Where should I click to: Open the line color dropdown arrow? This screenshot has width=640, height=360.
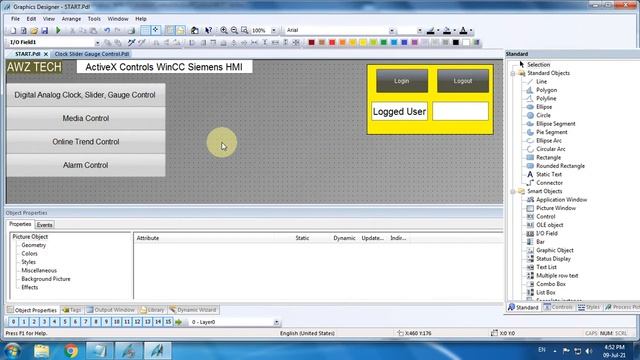(438, 31)
